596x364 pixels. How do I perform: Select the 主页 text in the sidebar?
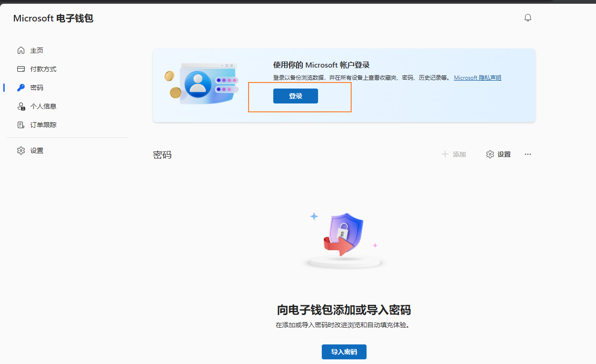[x=37, y=50]
